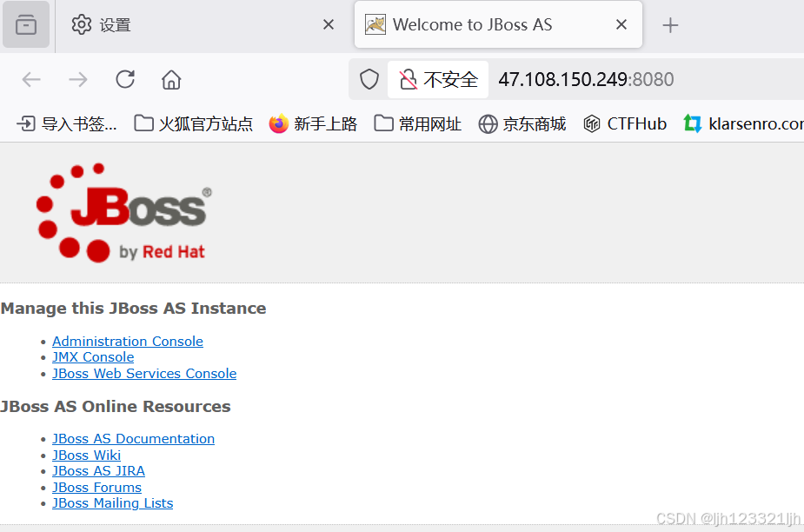Image resolution: width=804 pixels, height=532 pixels.
Task: Click the JBoss by Red Hat logo
Action: [x=124, y=213]
